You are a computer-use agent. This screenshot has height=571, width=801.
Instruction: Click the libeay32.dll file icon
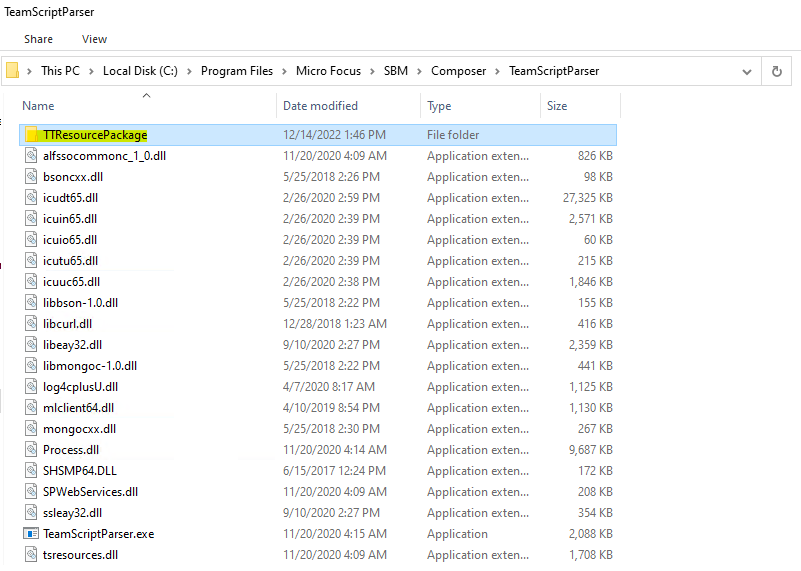point(31,345)
